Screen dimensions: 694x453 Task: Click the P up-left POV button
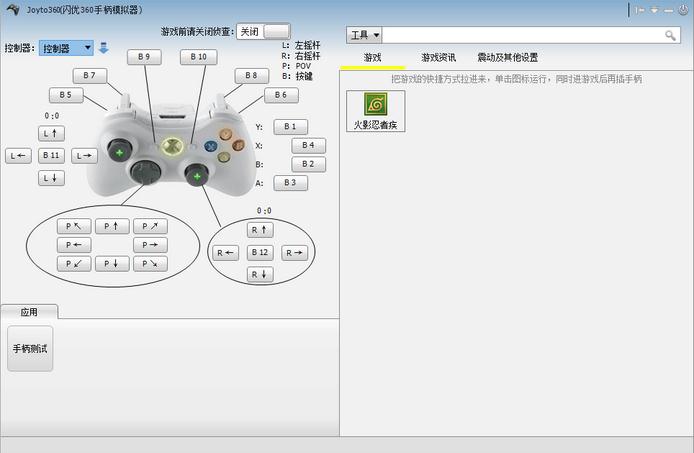74,226
